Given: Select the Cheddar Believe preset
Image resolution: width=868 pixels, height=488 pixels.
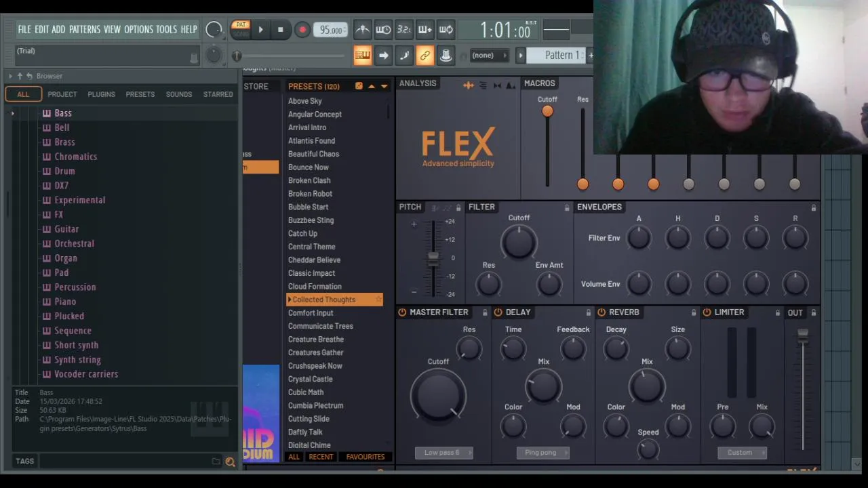Looking at the screenshot, I should point(314,260).
